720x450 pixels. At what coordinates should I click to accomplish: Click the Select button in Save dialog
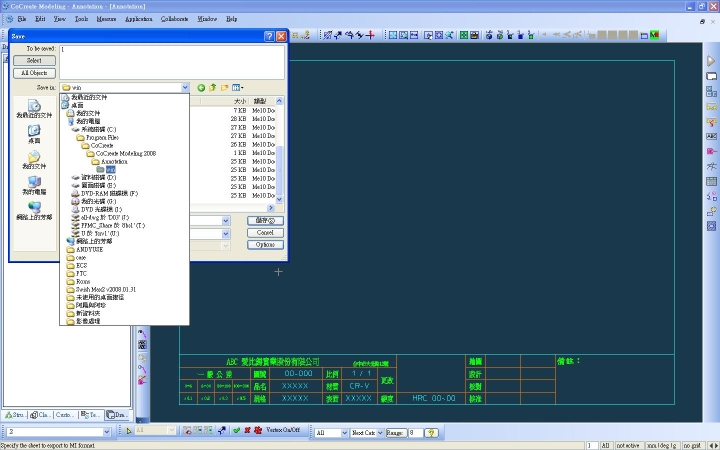34,61
